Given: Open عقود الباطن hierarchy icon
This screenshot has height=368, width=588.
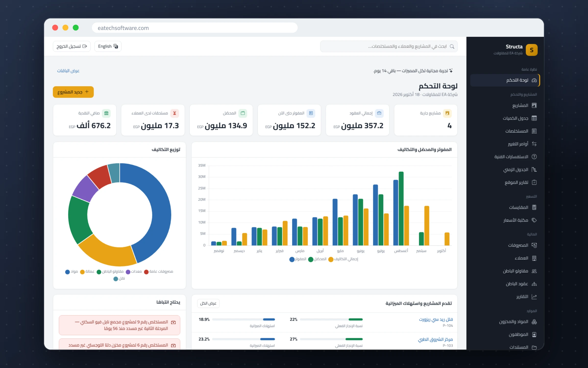Looking at the screenshot, I should [x=534, y=284].
